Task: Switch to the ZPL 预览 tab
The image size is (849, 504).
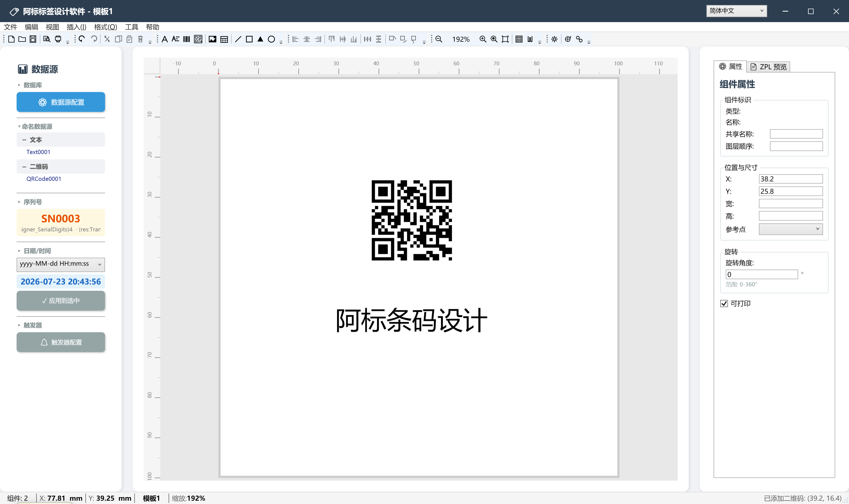Action: (x=769, y=67)
